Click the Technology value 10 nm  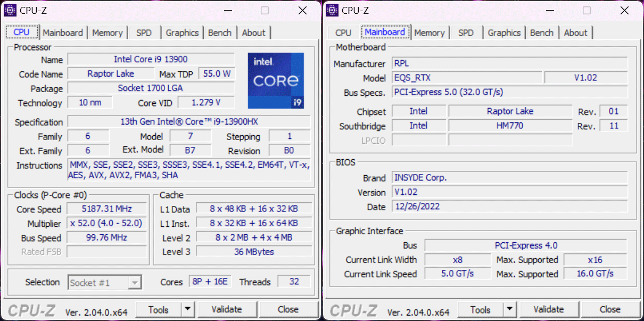coord(90,103)
